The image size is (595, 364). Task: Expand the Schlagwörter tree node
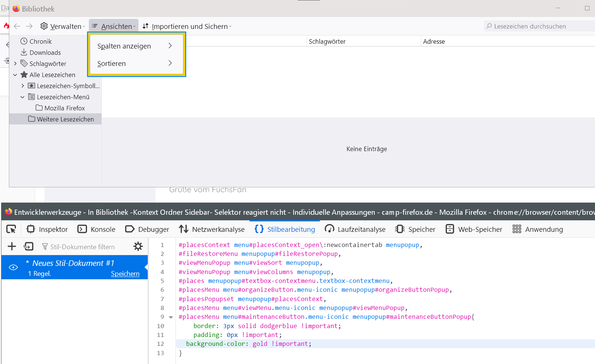coord(15,64)
